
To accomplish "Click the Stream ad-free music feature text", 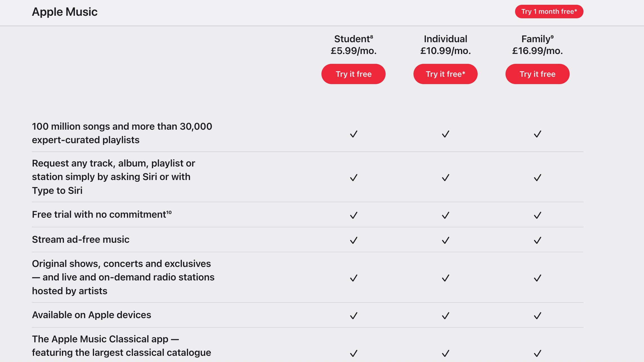I will [80, 239].
